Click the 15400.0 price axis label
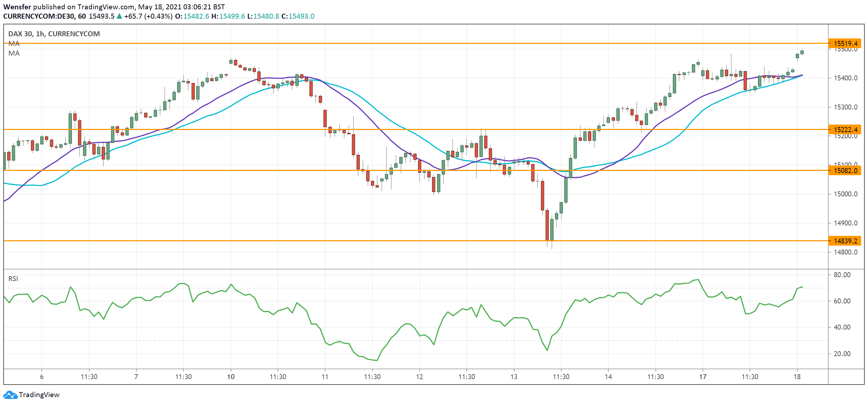This screenshot has width=868, height=405. (845, 78)
